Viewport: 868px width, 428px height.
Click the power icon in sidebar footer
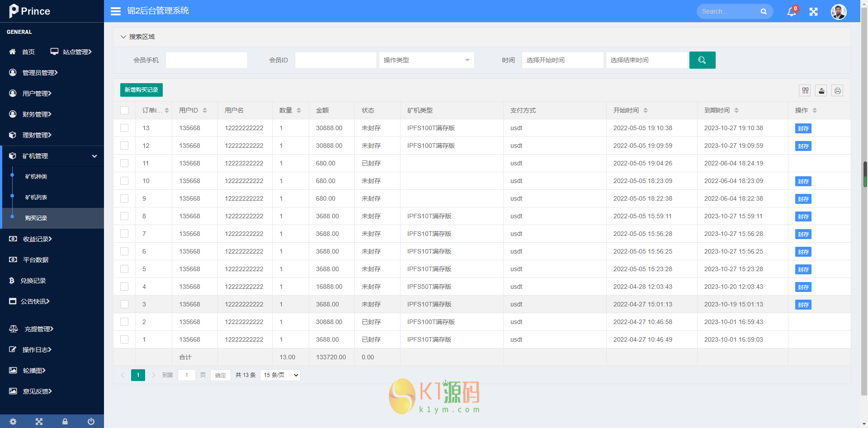coord(91,421)
